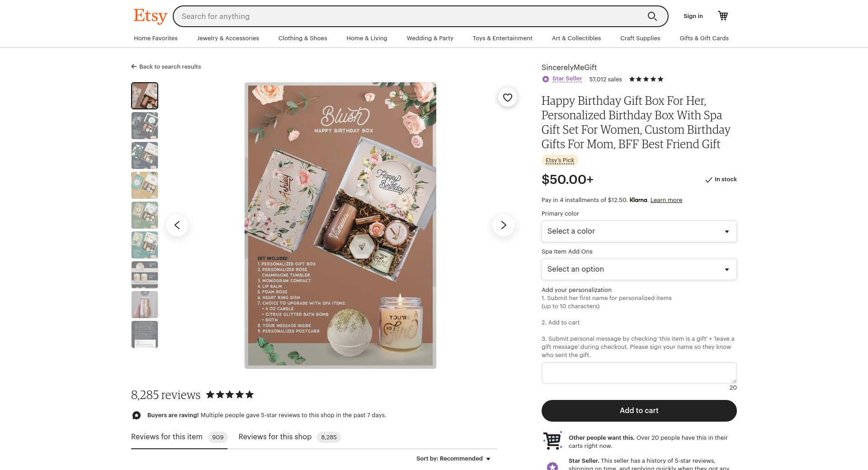Focus the Search for anything box
868x470 pixels.
(407, 16)
